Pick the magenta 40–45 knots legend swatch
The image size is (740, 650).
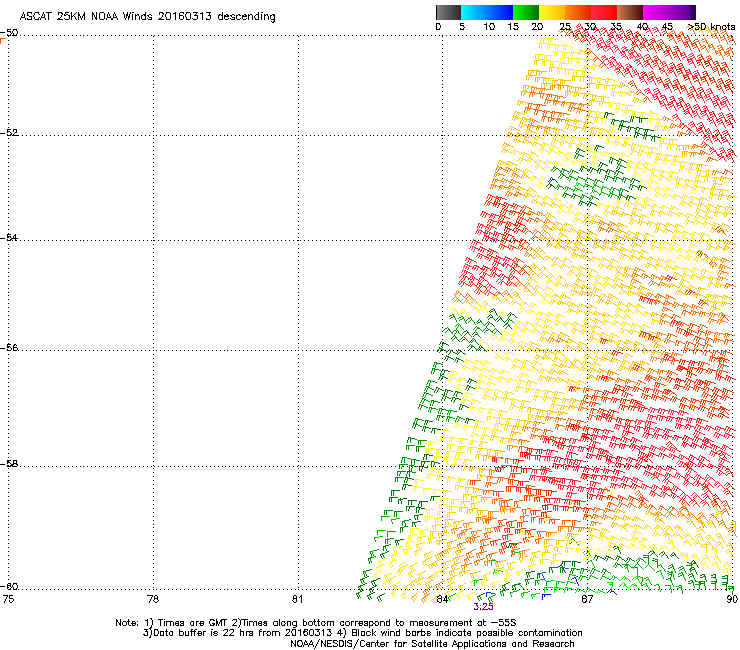pos(656,12)
